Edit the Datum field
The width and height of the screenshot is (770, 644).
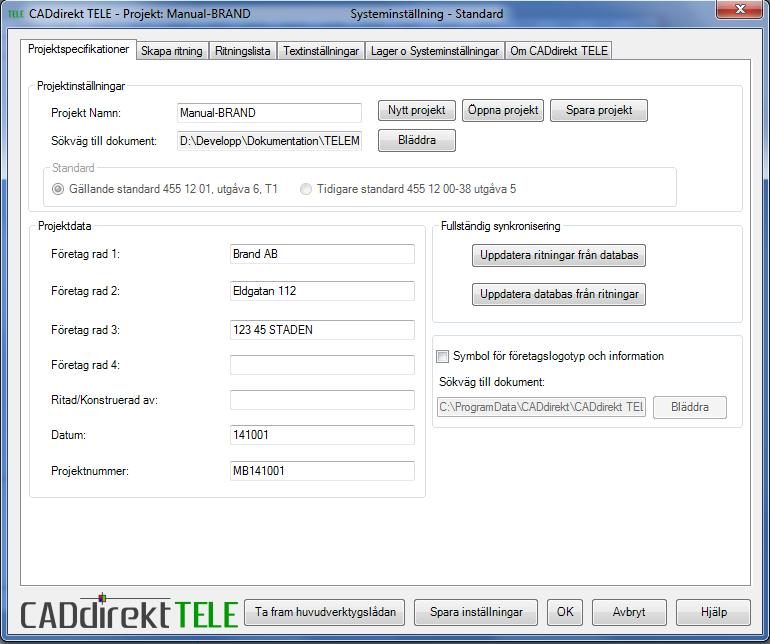click(322, 435)
